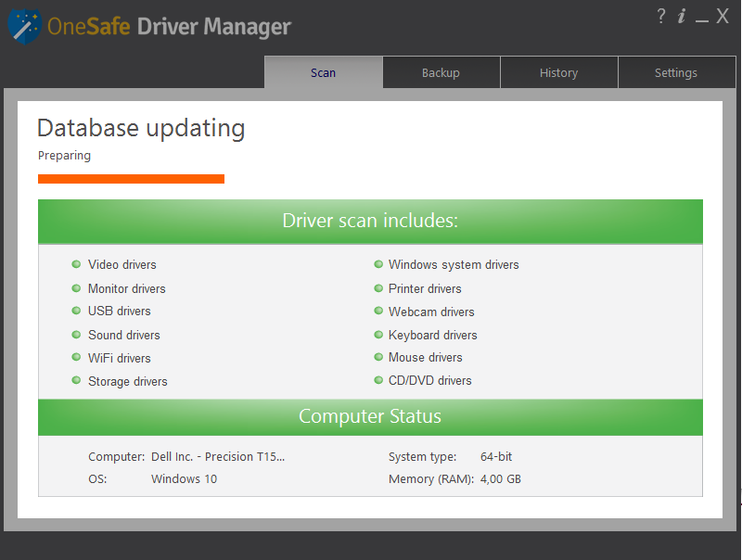Click the Driver scan includes banner

tap(370, 221)
